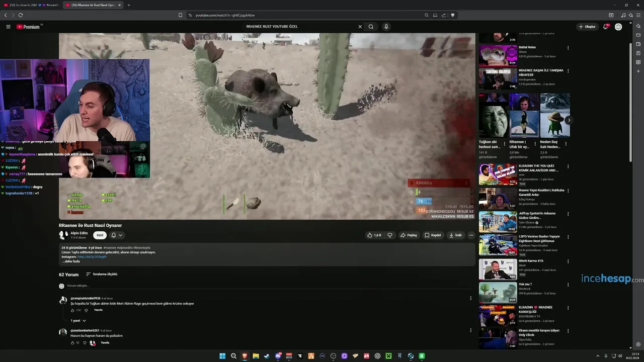
Task: Expand description with ...daha fazla
Action: tap(71, 261)
